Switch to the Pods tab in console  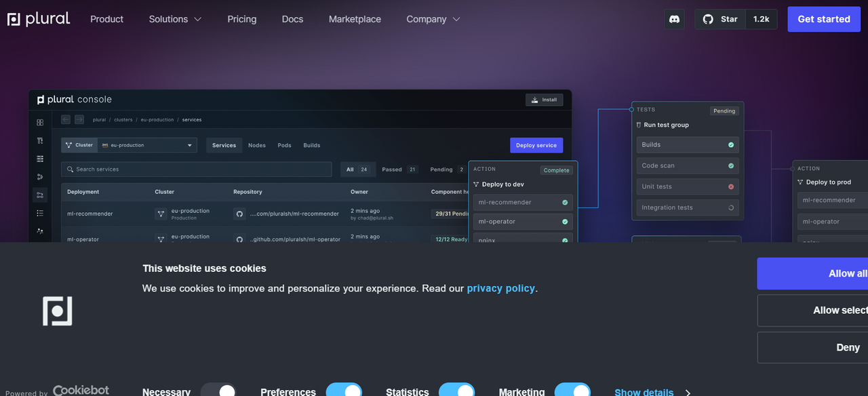(285, 145)
